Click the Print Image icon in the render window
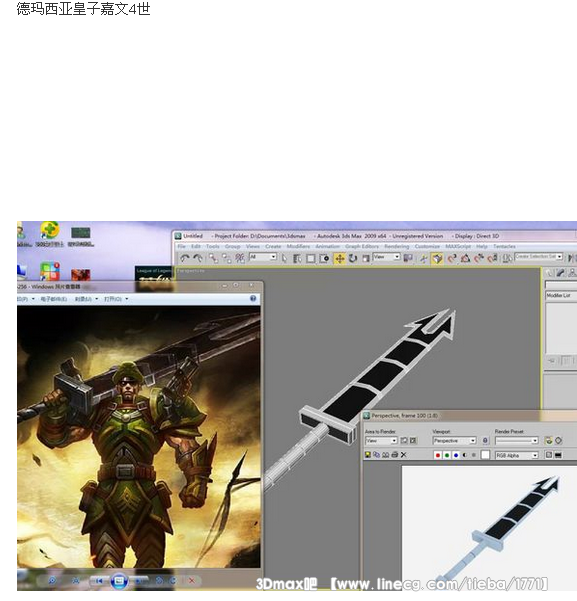The height and width of the screenshot is (601, 577). (x=395, y=455)
